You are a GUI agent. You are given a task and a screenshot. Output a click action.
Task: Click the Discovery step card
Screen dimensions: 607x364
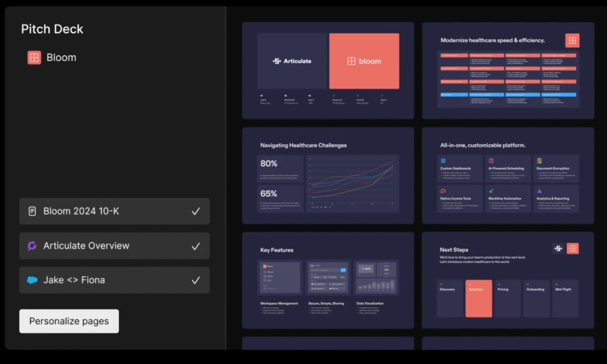[450, 299]
